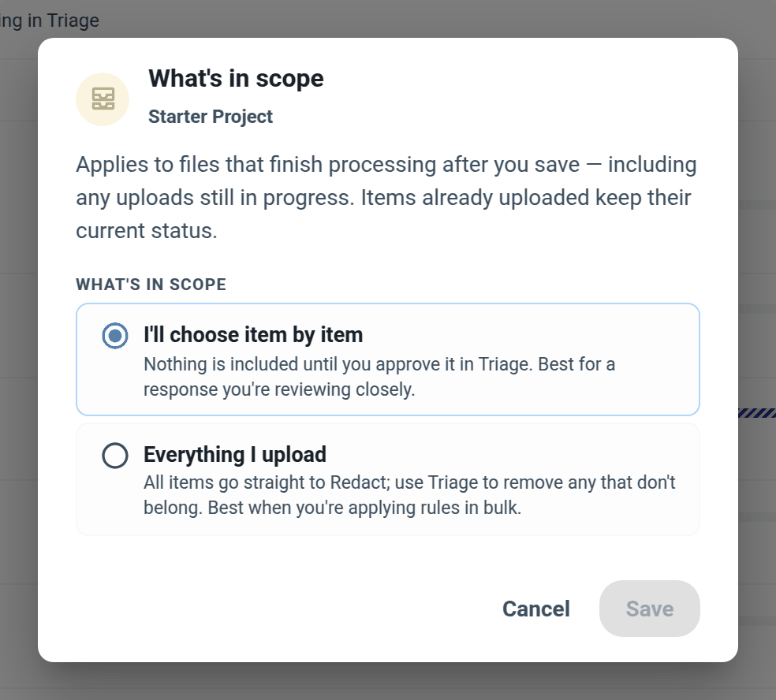Click the "Nothing is included until you approve" description
The image size is (776, 700).
coord(379,377)
